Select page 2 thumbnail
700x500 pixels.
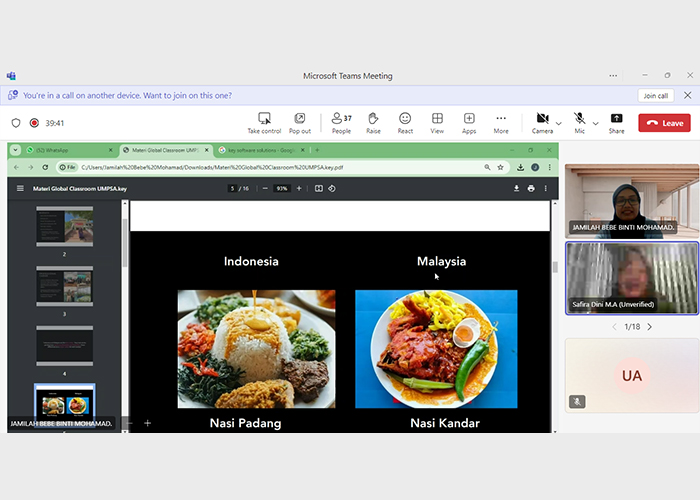(x=65, y=226)
